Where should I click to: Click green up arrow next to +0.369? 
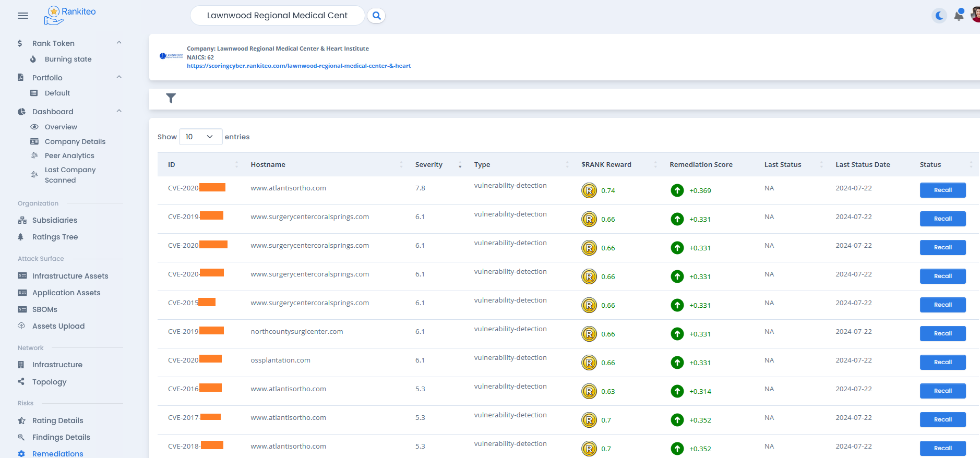coord(677,190)
